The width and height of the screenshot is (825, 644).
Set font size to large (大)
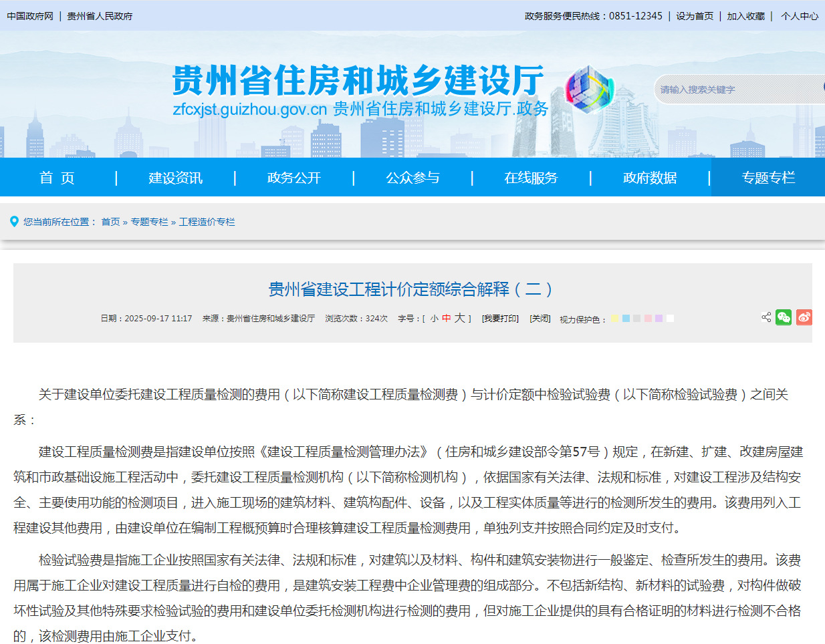[x=459, y=319]
